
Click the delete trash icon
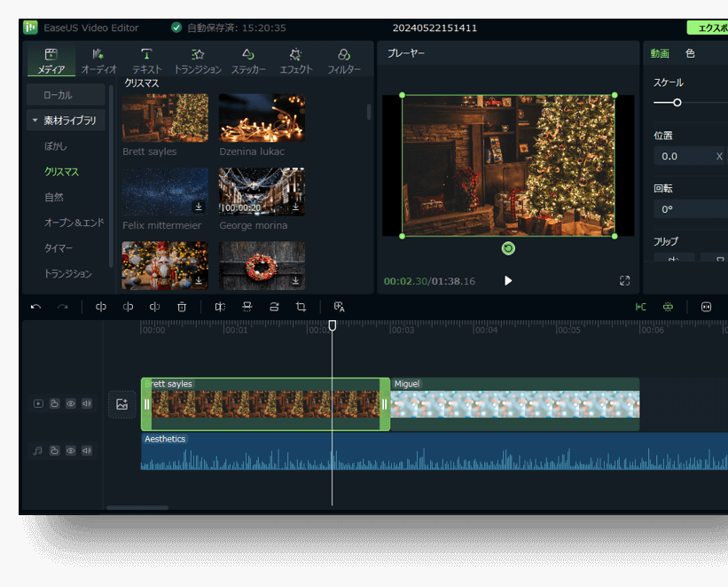[182, 307]
